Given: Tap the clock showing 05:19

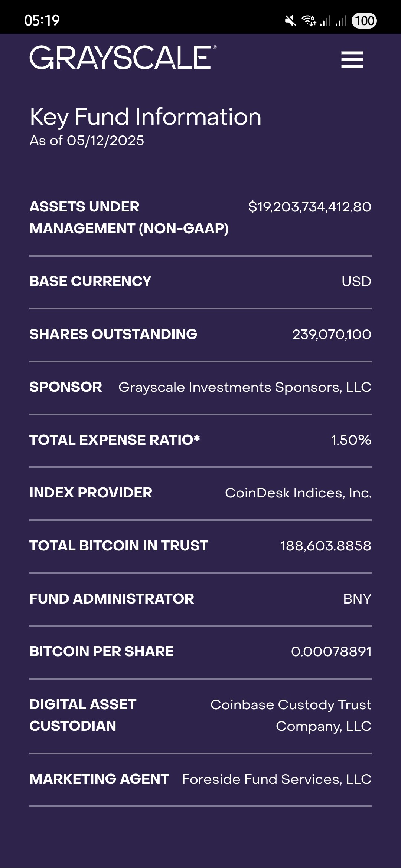Looking at the screenshot, I should pyautogui.click(x=42, y=20).
